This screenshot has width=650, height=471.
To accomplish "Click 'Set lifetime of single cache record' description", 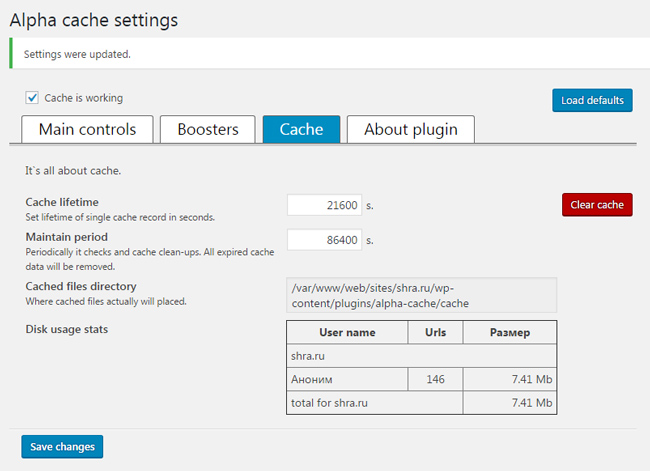I will [x=120, y=217].
